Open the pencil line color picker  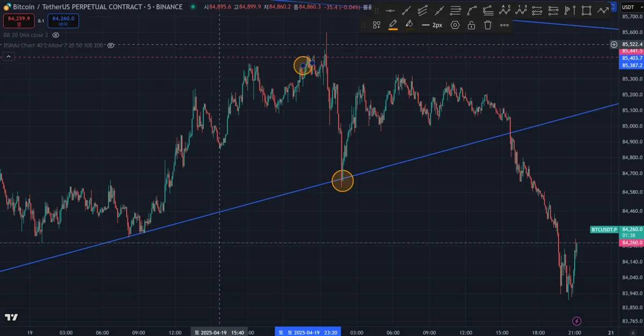393,25
